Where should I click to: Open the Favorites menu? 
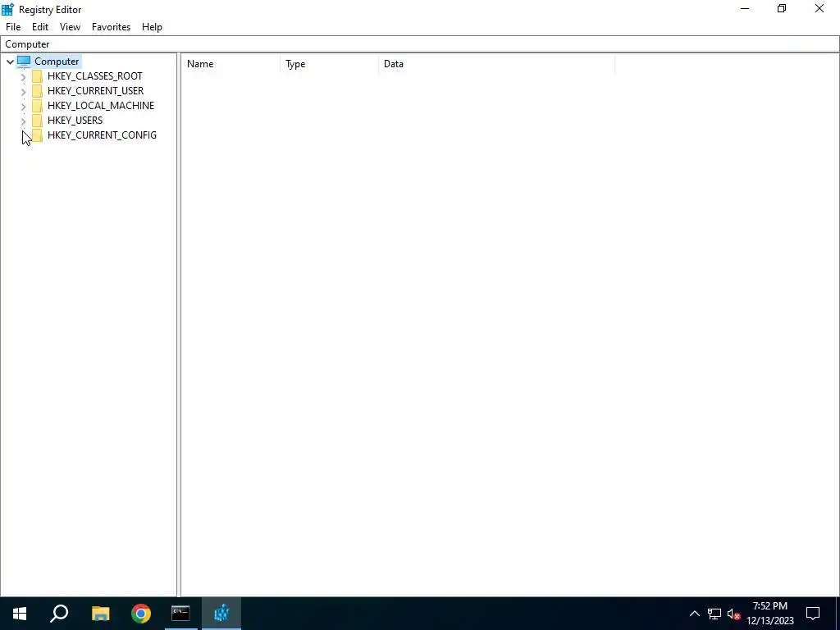click(x=111, y=27)
